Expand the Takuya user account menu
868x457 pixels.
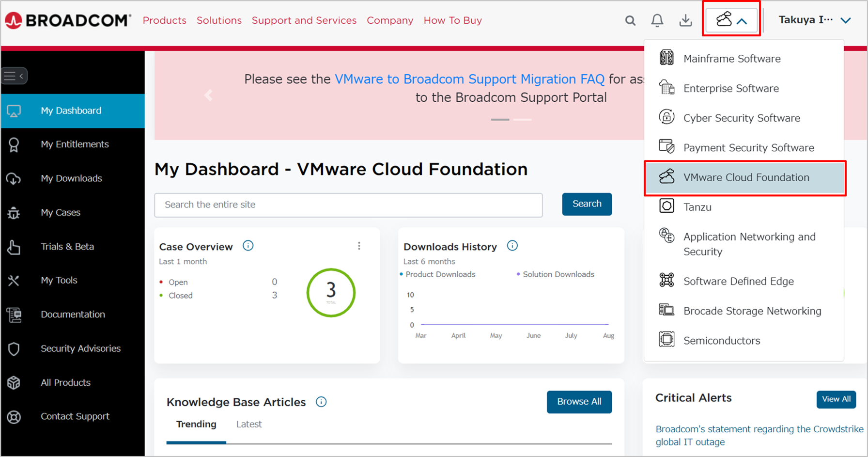pyautogui.click(x=815, y=20)
